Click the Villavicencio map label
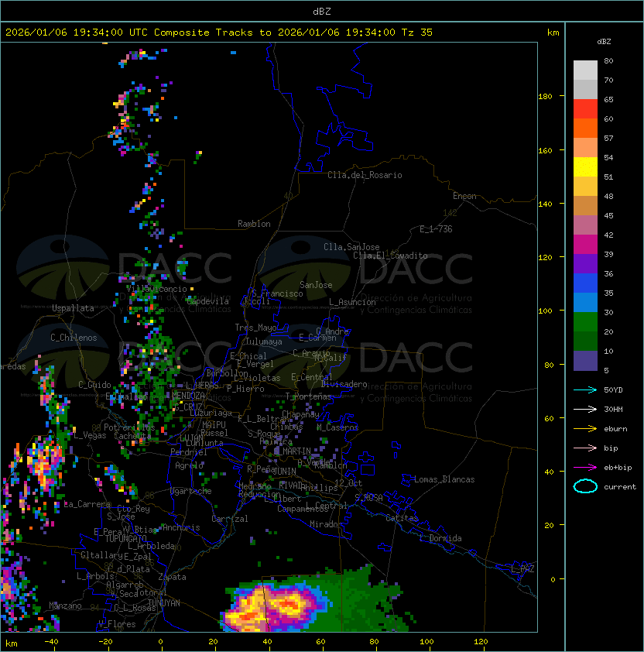644x652 pixels. coord(156,289)
